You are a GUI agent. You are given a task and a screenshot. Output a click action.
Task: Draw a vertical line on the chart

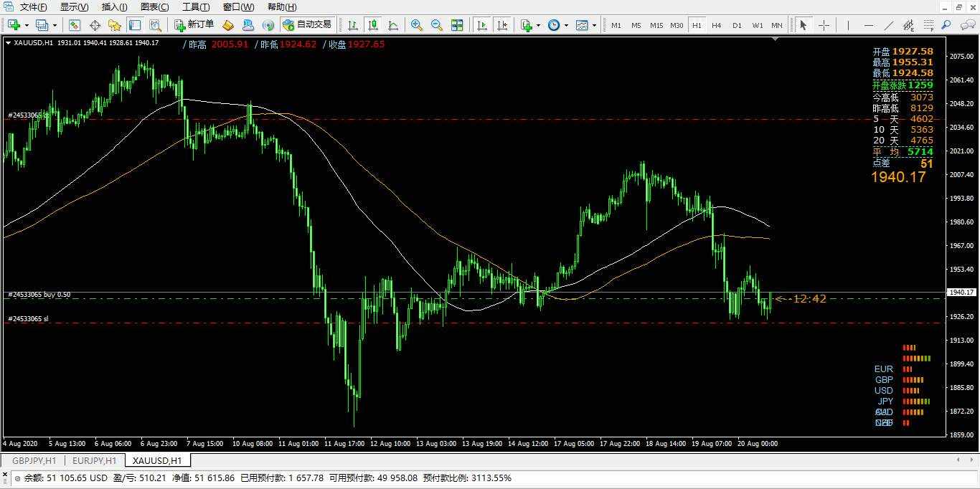pyautogui.click(x=848, y=25)
